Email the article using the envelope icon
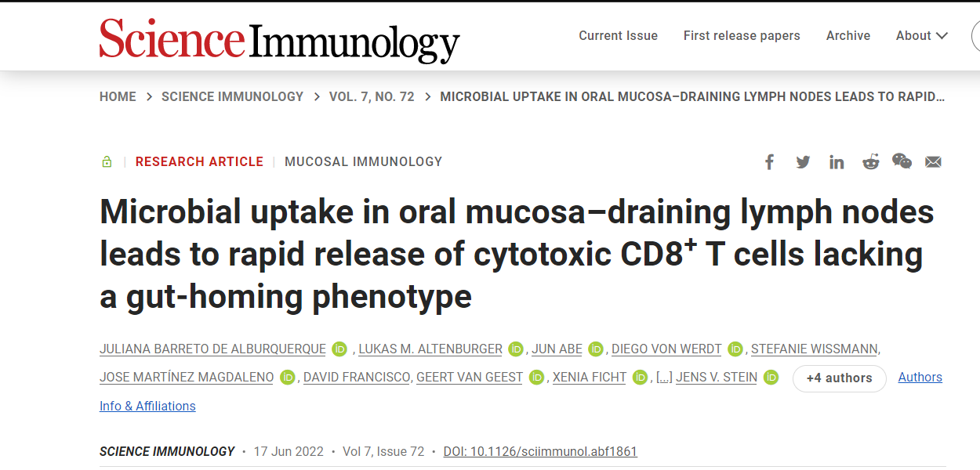The image size is (980, 470). (933, 162)
